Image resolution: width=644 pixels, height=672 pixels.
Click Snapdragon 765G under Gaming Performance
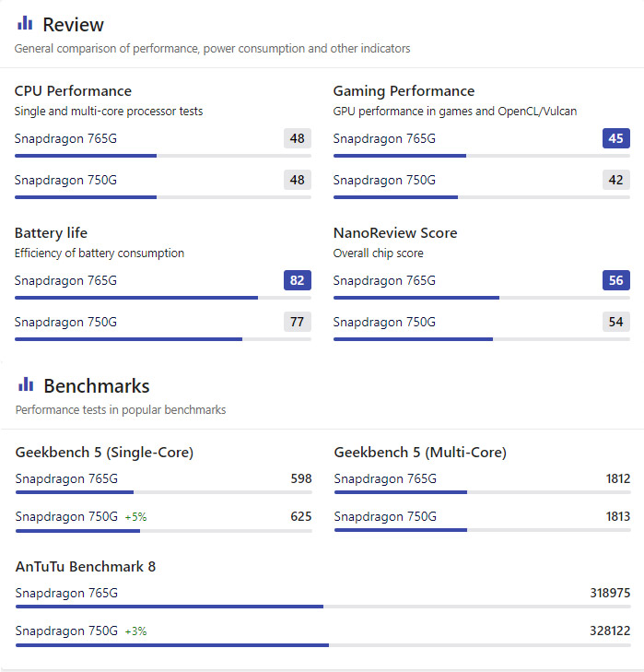tap(384, 139)
